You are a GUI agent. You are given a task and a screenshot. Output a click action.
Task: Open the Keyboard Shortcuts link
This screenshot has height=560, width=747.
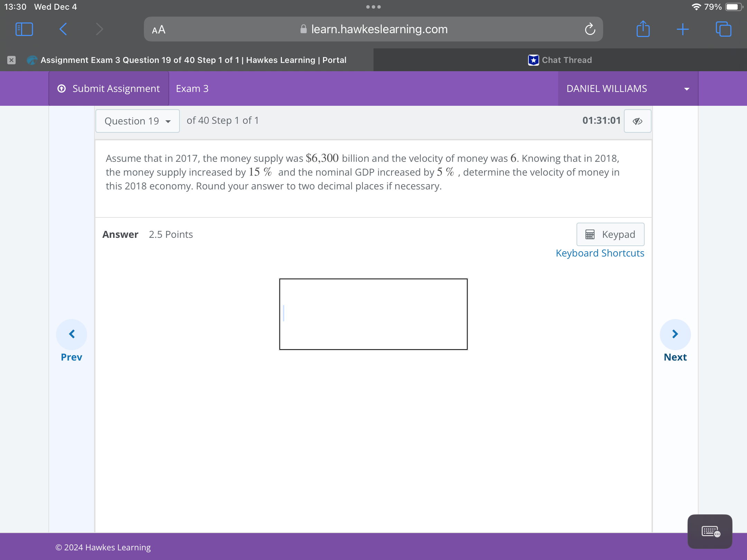click(600, 253)
